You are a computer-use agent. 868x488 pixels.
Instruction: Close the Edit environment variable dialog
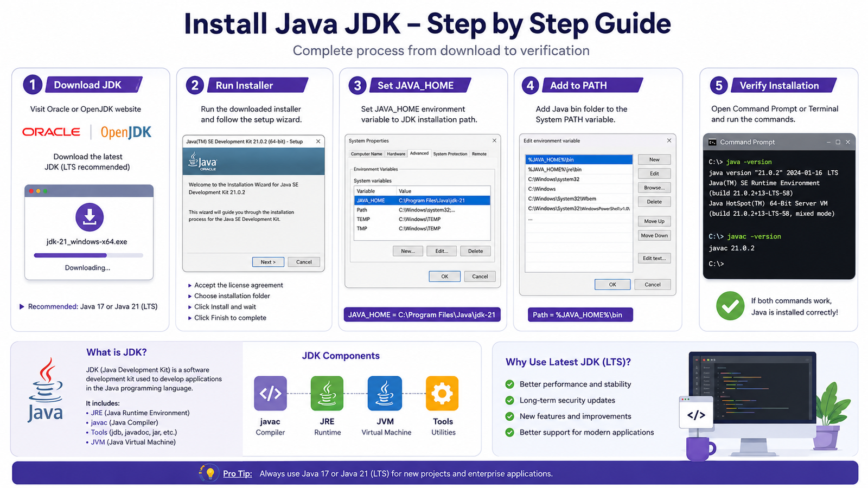pyautogui.click(x=669, y=140)
